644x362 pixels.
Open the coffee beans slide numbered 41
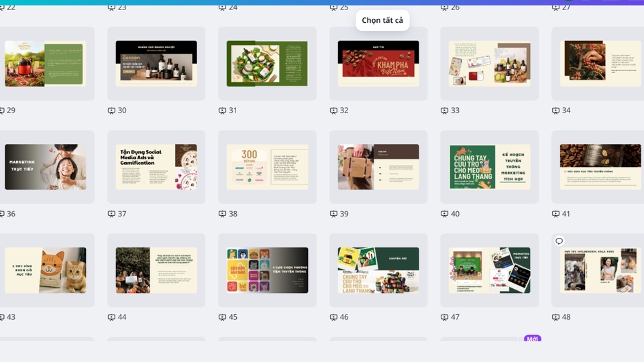(600, 167)
